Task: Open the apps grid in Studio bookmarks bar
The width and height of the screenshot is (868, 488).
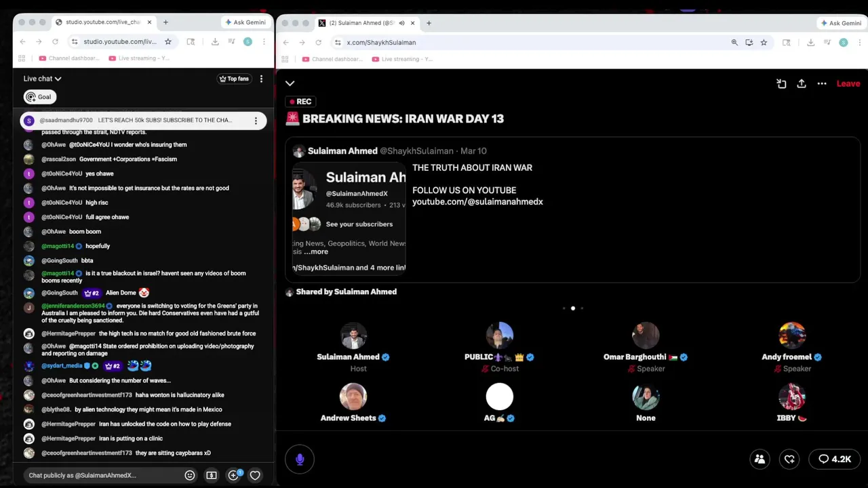Action: point(22,58)
